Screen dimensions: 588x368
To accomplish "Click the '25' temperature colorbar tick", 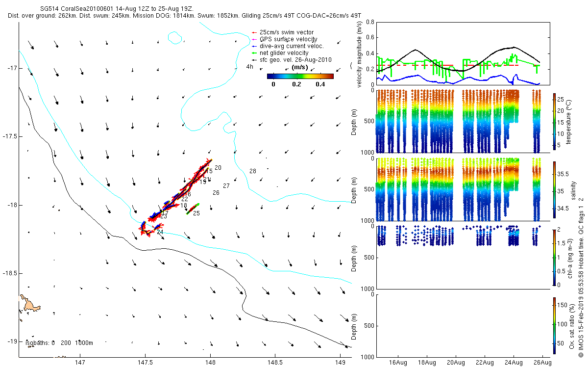I will (561, 100).
